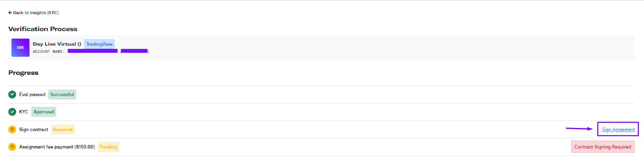Viewport: 644px width, 165px height.
Task: Click Contract Signing Required button
Action: click(603, 147)
